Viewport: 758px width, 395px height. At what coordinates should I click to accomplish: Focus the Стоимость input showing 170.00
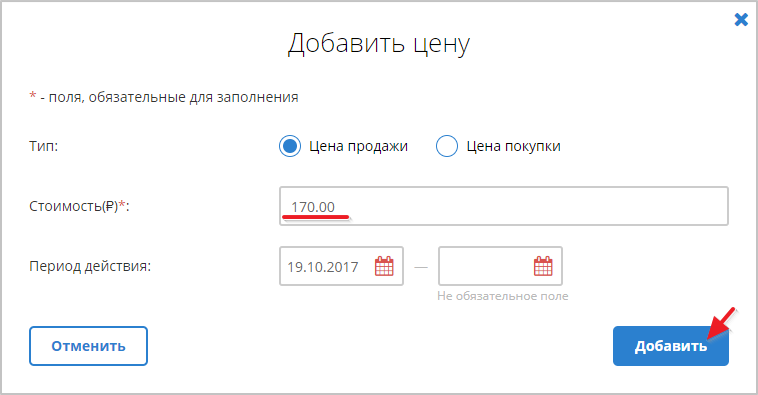click(x=504, y=206)
